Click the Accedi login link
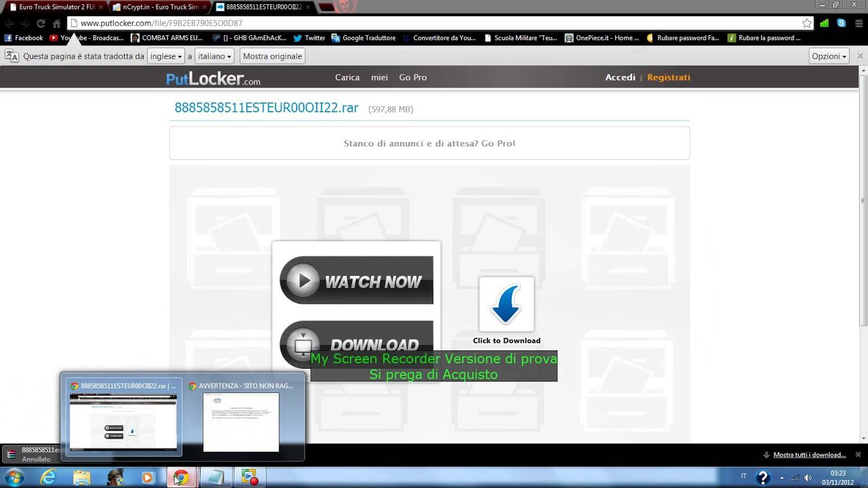Screen dimensions: 868x488 point(620,77)
